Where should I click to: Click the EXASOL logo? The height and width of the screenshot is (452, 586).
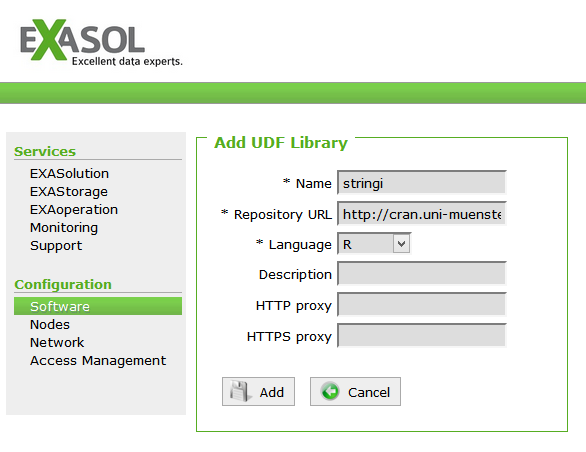pos(101,43)
